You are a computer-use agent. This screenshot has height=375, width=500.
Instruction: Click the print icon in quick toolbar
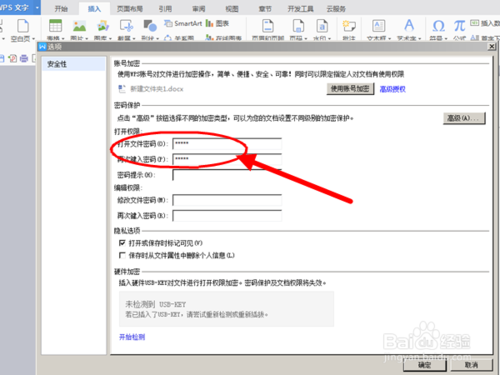click(24, 59)
